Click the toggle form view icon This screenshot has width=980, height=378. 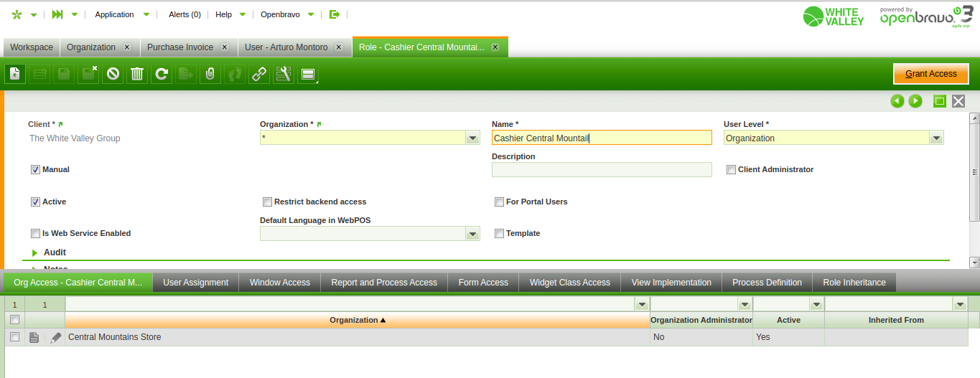click(x=308, y=73)
